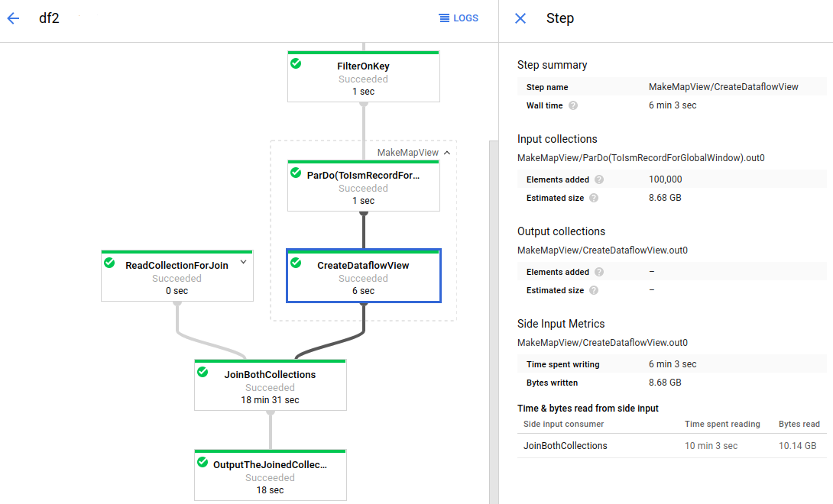Screen dimensions: 833x504
Task: Click the Time spent writing help icon
Action: (611, 363)
